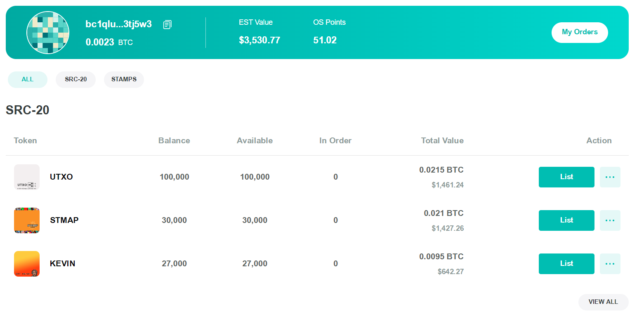The height and width of the screenshot is (315, 644).
Task: Click the truncated wallet address text
Action: (118, 24)
